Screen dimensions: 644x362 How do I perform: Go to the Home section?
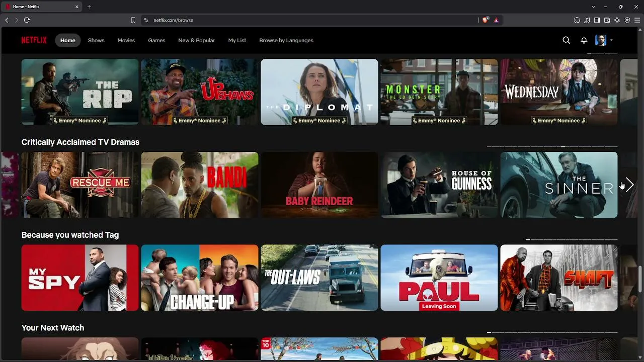68,40
